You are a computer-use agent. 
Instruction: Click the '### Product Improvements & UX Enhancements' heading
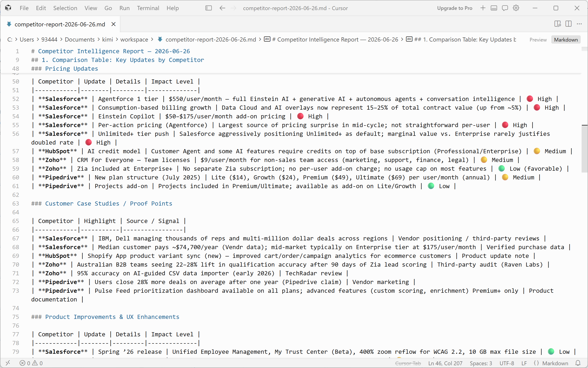click(105, 317)
